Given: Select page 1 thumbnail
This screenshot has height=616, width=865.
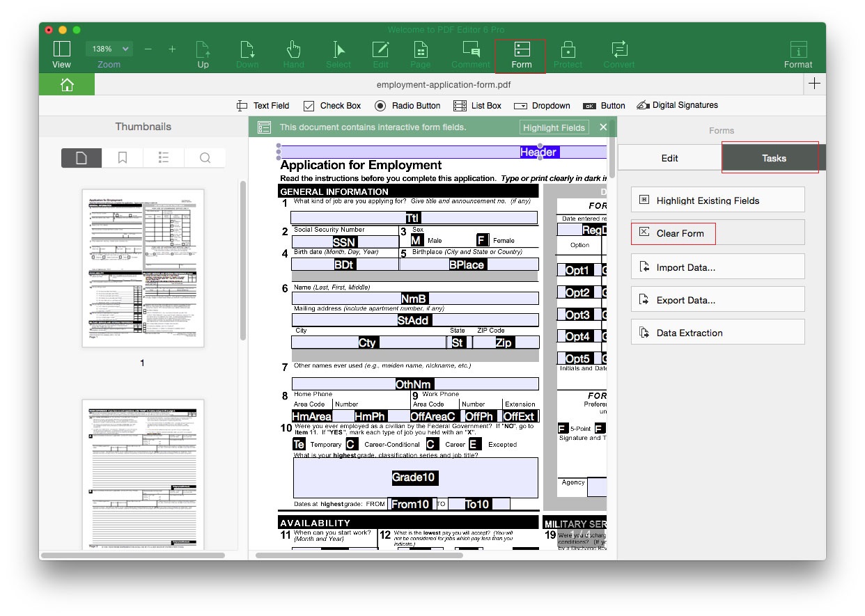Looking at the screenshot, I should tap(143, 268).
